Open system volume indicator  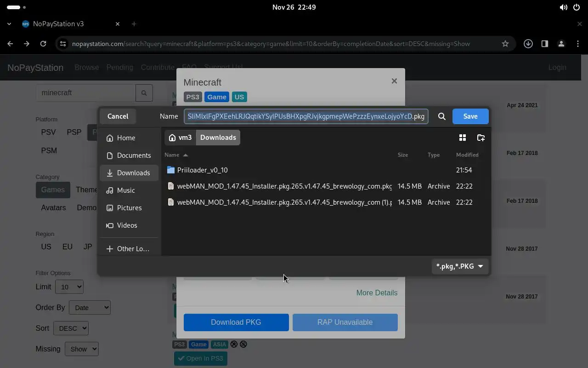tap(563, 7)
